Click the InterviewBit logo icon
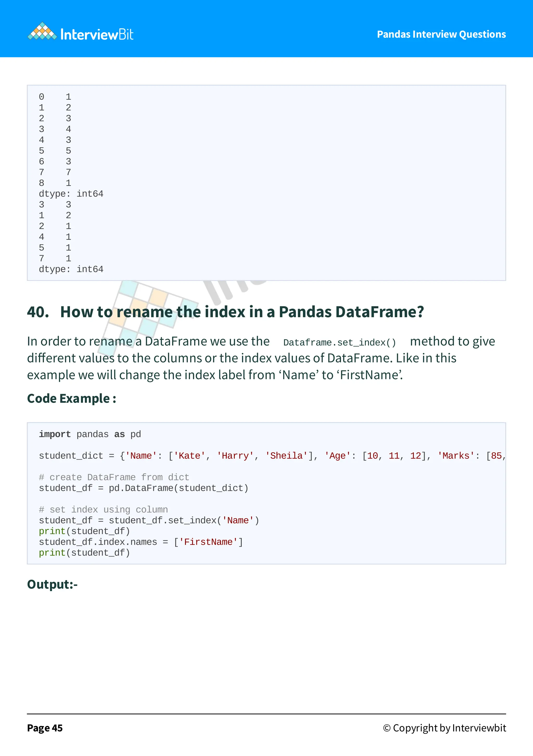Viewport: 533px width, 756px height. click(x=42, y=31)
